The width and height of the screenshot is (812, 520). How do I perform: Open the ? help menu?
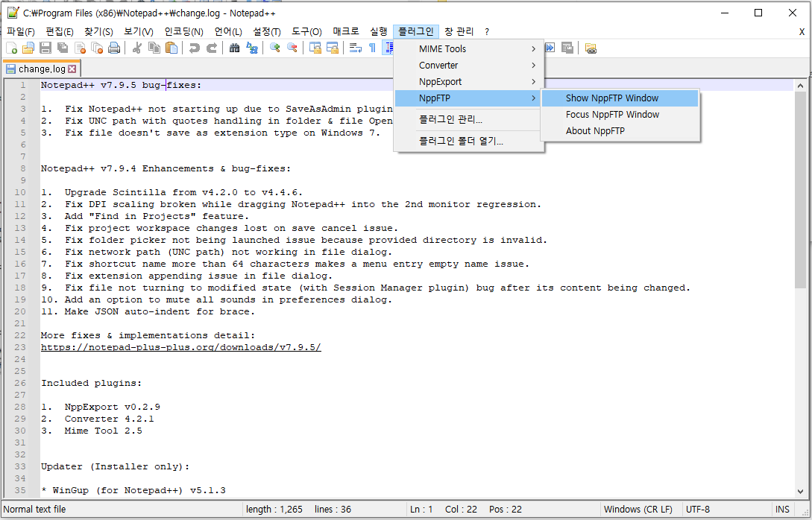(487, 31)
